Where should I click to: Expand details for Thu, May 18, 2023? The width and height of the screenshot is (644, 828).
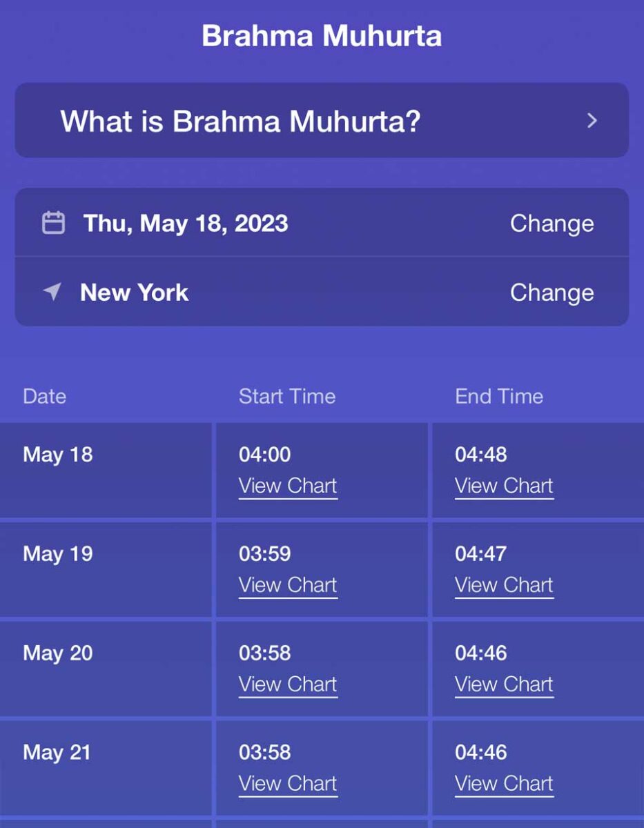tap(185, 222)
